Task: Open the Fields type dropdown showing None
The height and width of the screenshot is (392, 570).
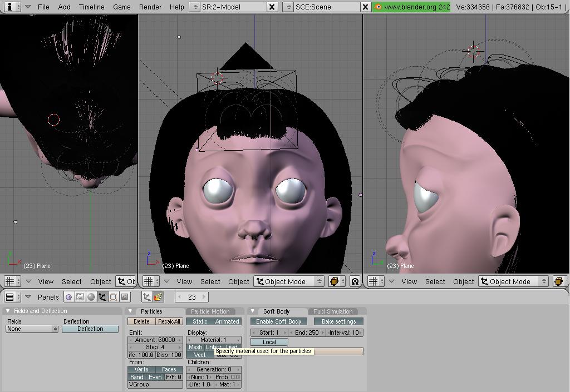Action: (32, 329)
